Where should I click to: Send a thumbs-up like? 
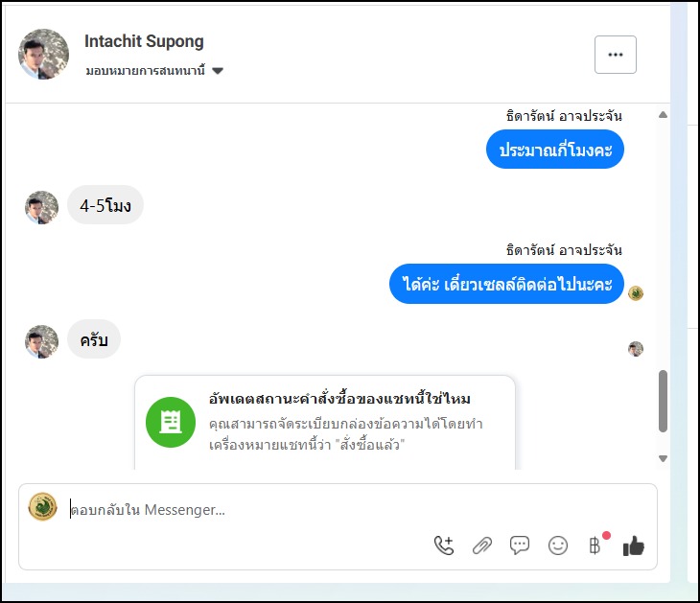point(634,545)
